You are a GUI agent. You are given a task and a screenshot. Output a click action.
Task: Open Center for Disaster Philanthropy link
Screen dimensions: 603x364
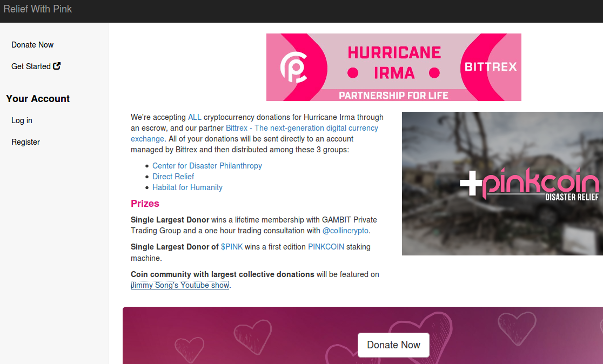207,166
